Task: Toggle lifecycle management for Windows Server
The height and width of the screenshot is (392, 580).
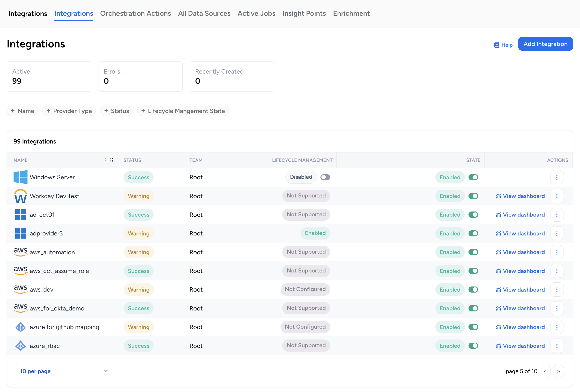Action: (325, 177)
